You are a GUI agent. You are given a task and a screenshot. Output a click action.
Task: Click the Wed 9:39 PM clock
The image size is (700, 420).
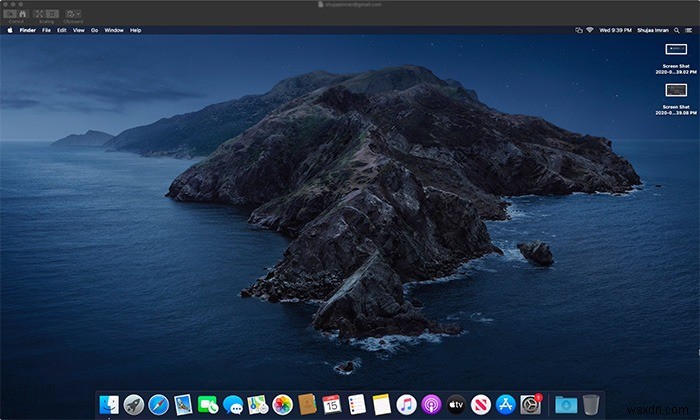pyautogui.click(x=615, y=30)
